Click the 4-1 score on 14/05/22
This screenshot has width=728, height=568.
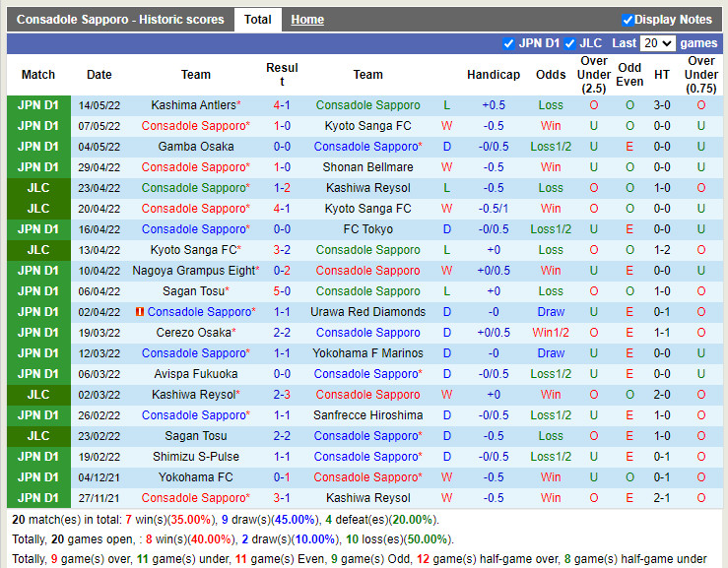point(282,105)
